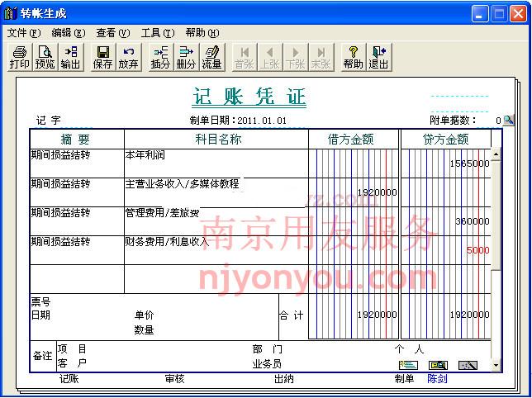Image resolution: width=532 pixels, height=398 pixels.
Task: Click the 打印 (Print) toolbar icon
Action: (x=19, y=57)
